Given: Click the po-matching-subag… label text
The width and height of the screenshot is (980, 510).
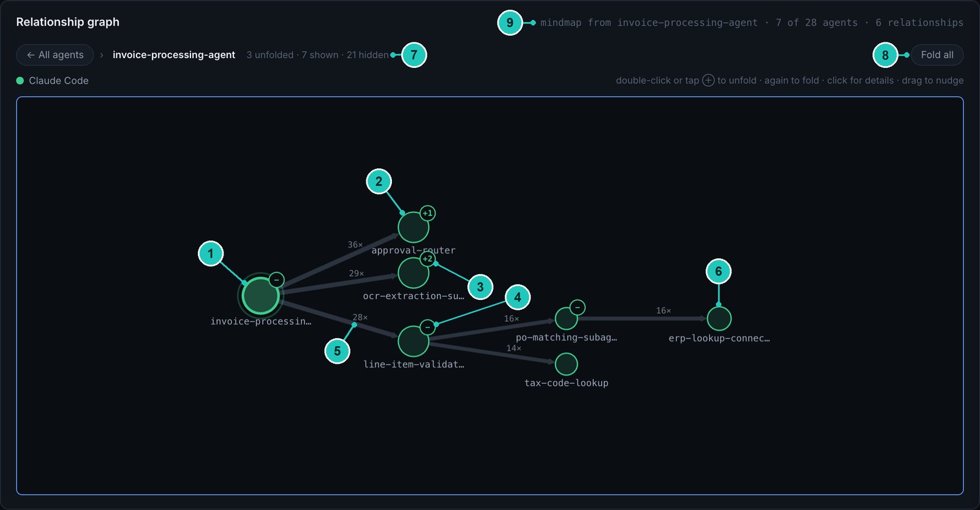Looking at the screenshot, I should point(567,337).
